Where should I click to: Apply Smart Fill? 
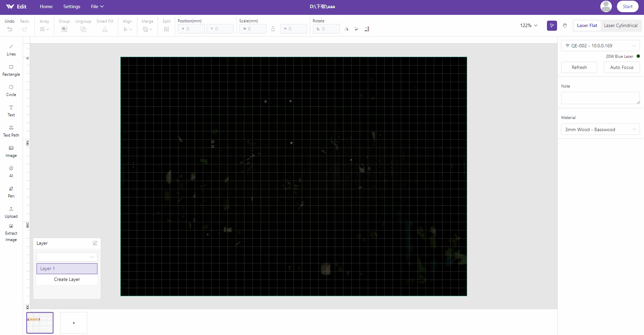(105, 26)
